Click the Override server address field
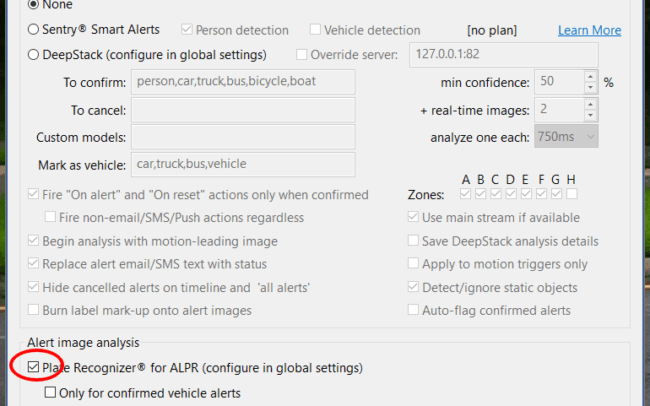This screenshot has width=650, height=406. [504, 54]
